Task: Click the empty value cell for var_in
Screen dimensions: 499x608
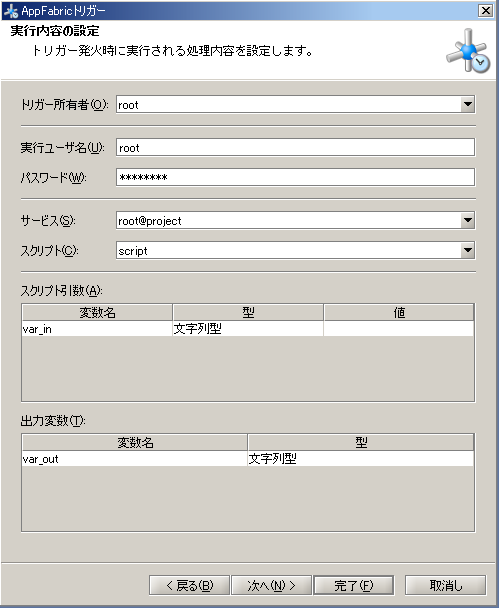Action: [x=399, y=329]
